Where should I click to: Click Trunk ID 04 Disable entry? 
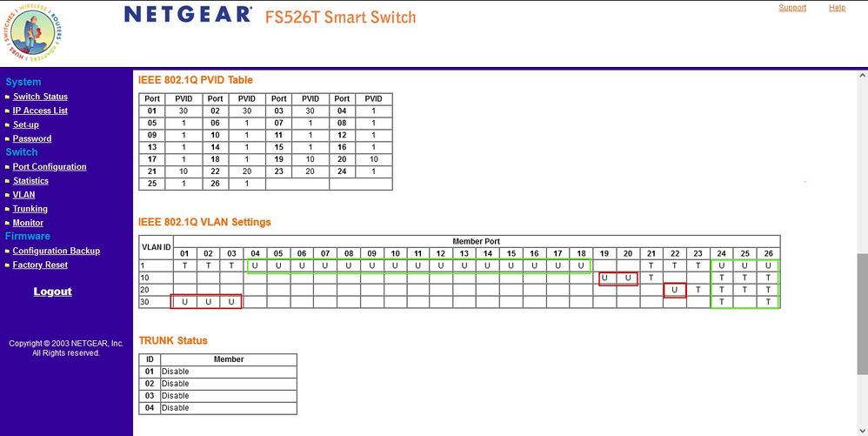click(x=229, y=408)
